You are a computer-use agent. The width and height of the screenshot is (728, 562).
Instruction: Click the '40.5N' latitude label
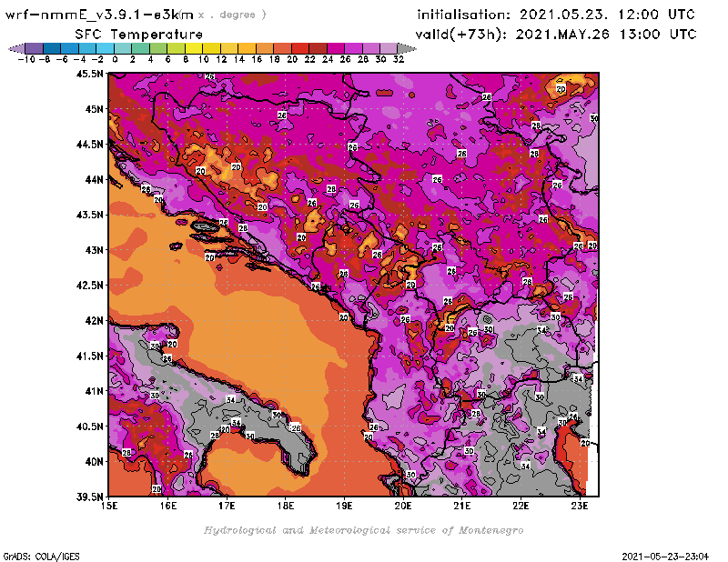pos(89,427)
